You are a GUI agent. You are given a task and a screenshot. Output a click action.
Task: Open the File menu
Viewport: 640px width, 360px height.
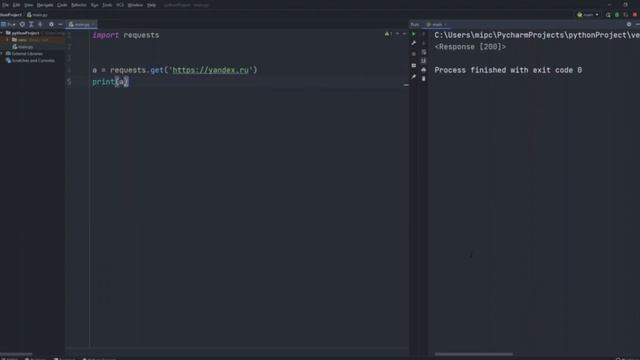click(x=5, y=5)
